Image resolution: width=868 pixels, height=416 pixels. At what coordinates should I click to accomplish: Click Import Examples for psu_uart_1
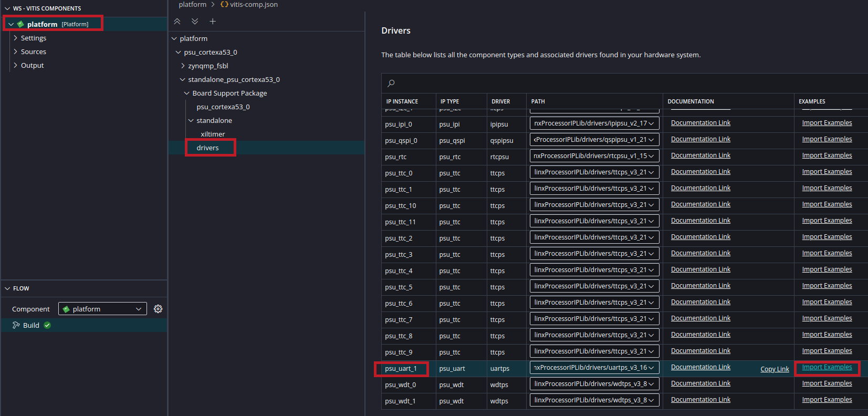(827, 367)
